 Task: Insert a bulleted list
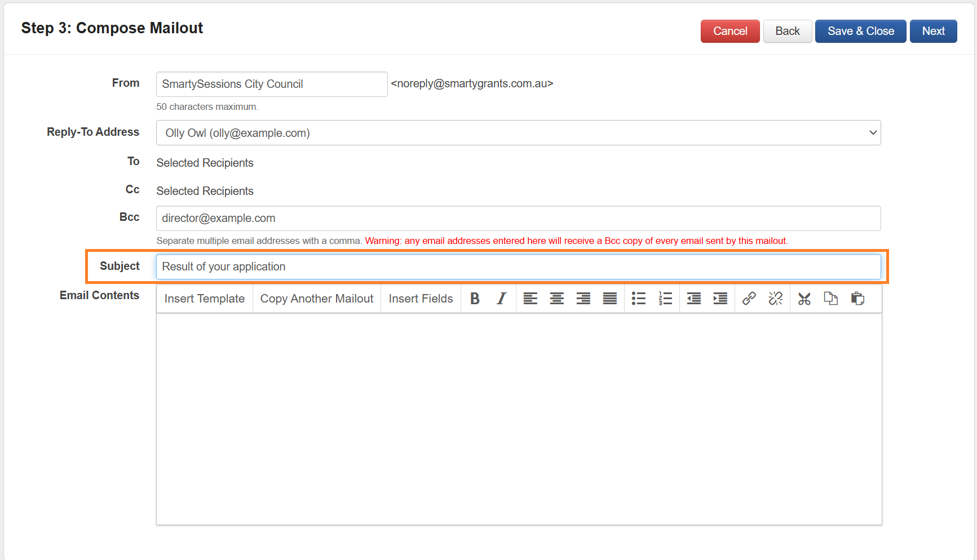(638, 299)
